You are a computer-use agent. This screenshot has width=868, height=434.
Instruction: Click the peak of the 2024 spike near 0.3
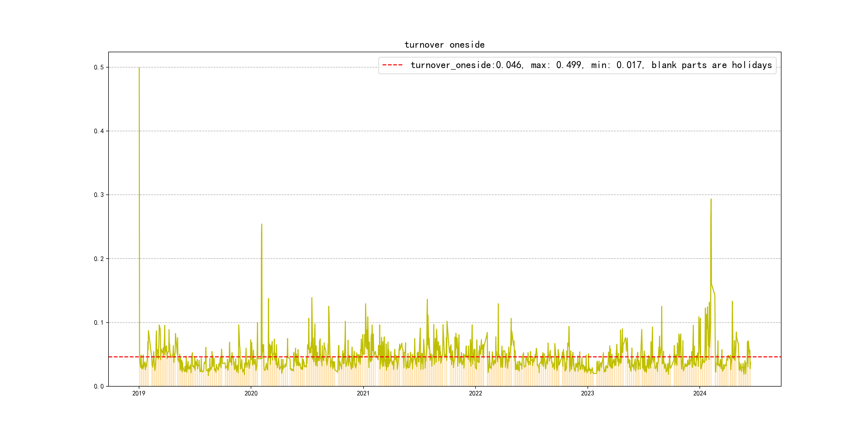[x=711, y=200]
